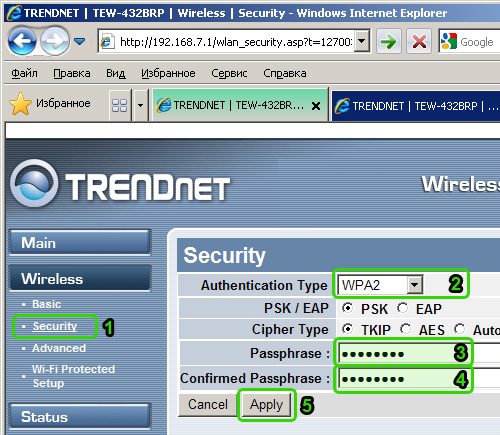Go to Advanced wireless settings

point(59,348)
